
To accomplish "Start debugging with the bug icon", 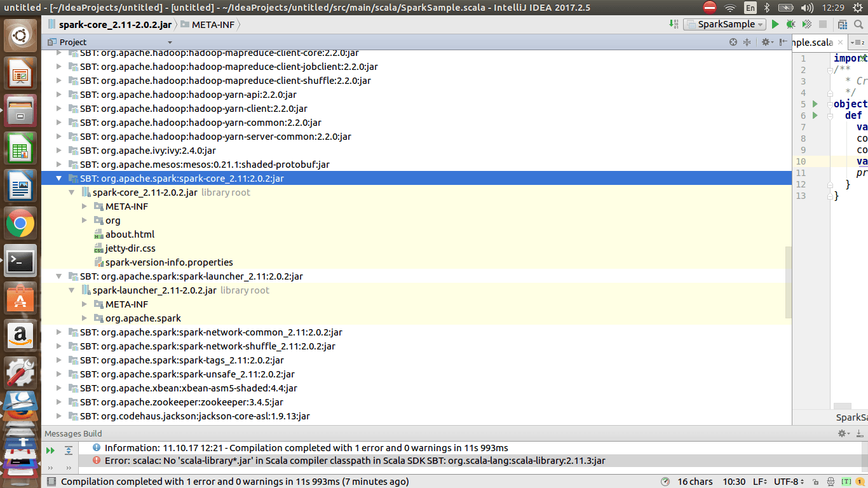I will [x=790, y=25].
